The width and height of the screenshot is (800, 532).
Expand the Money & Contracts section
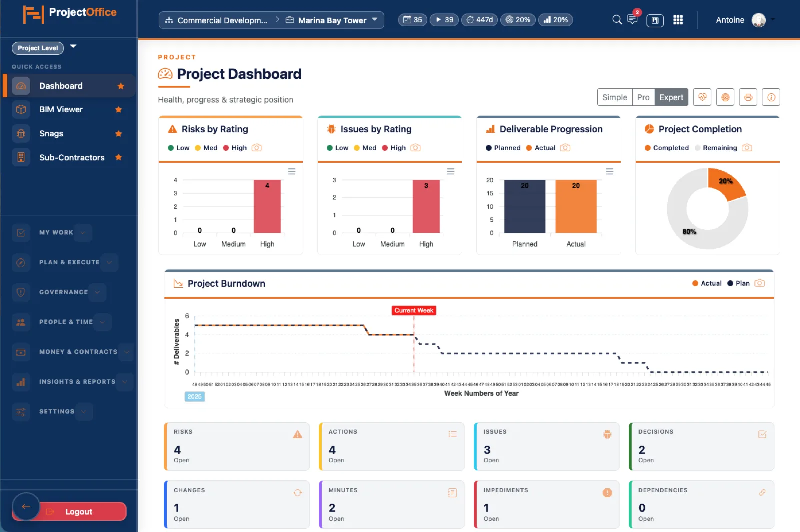click(127, 352)
